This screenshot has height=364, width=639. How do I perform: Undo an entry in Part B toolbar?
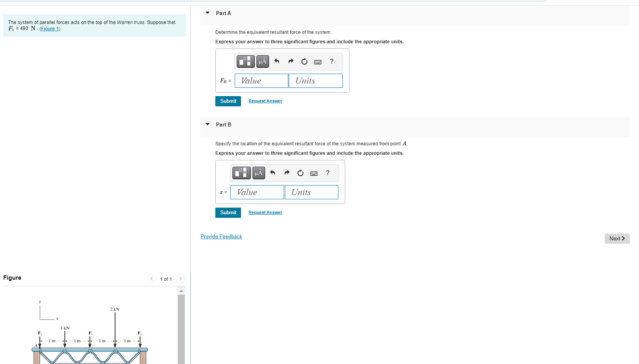(273, 173)
